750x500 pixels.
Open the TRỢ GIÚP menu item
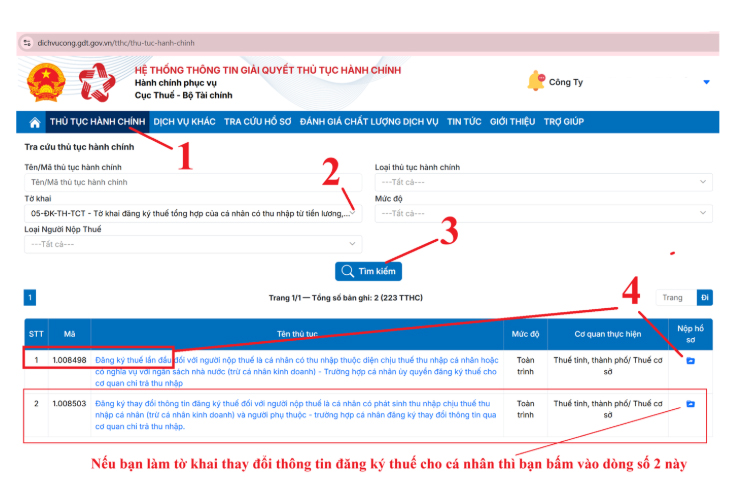pos(563,122)
